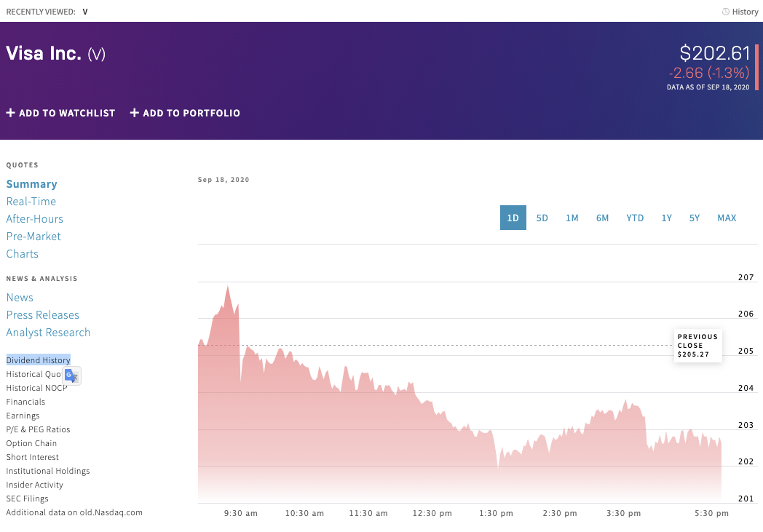Click the plus icon beside Add to Watchlist
This screenshot has height=532, width=763.
click(11, 113)
